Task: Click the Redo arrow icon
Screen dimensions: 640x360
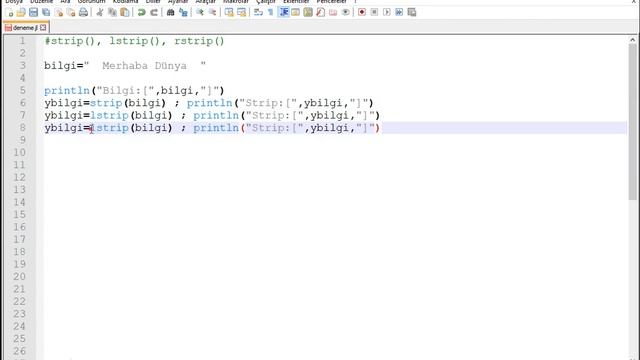Action: pos(154,12)
